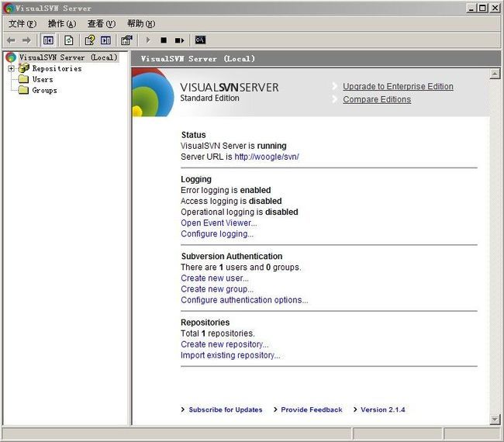Open the 查看(V) menu
This screenshot has width=504, height=442.
click(102, 23)
